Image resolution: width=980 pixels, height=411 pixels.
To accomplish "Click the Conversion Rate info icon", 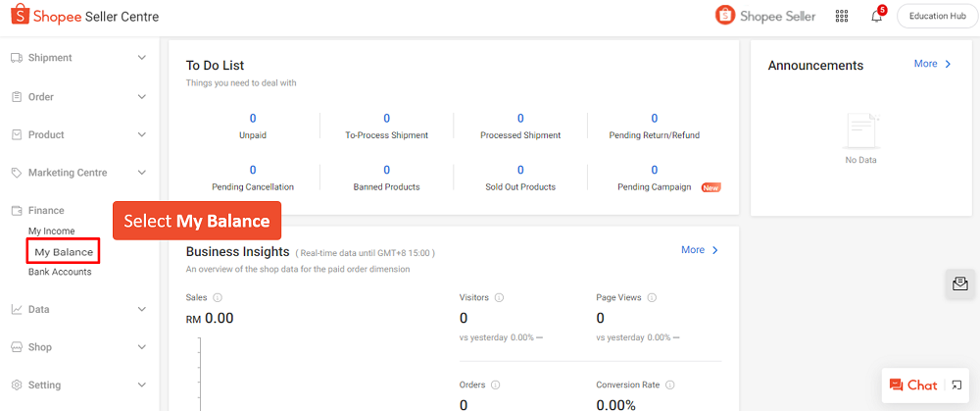I will [x=671, y=385].
